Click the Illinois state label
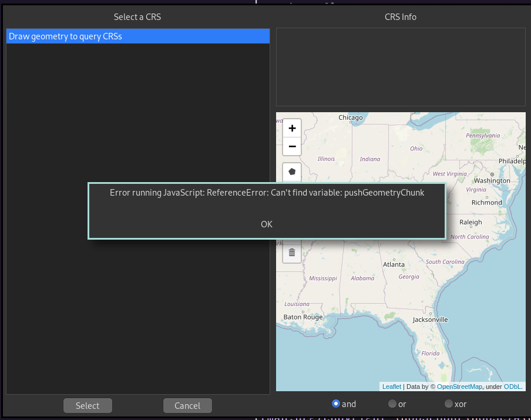The height and width of the screenshot is (420, 531). (326, 159)
